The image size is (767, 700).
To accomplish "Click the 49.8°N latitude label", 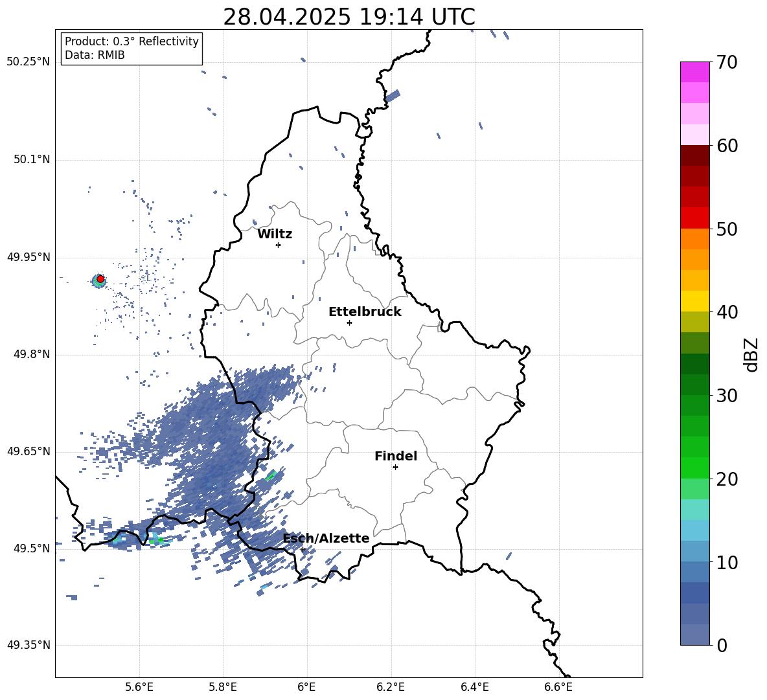I will 32,354.
